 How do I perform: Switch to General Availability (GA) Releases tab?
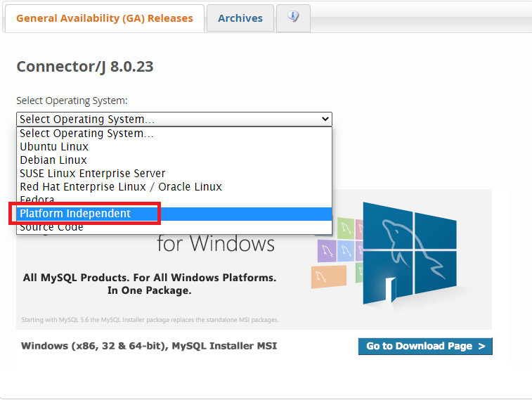(105, 18)
